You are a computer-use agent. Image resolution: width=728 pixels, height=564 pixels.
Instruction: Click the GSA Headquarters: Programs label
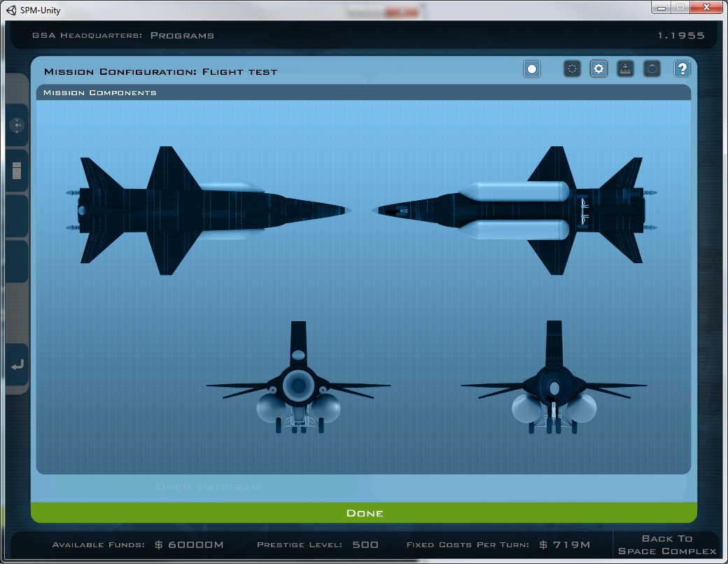(123, 35)
